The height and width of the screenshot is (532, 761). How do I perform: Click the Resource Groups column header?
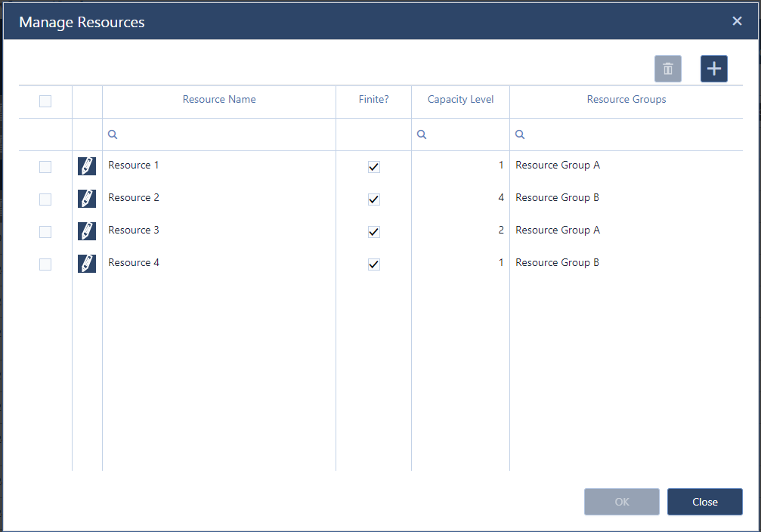point(626,99)
